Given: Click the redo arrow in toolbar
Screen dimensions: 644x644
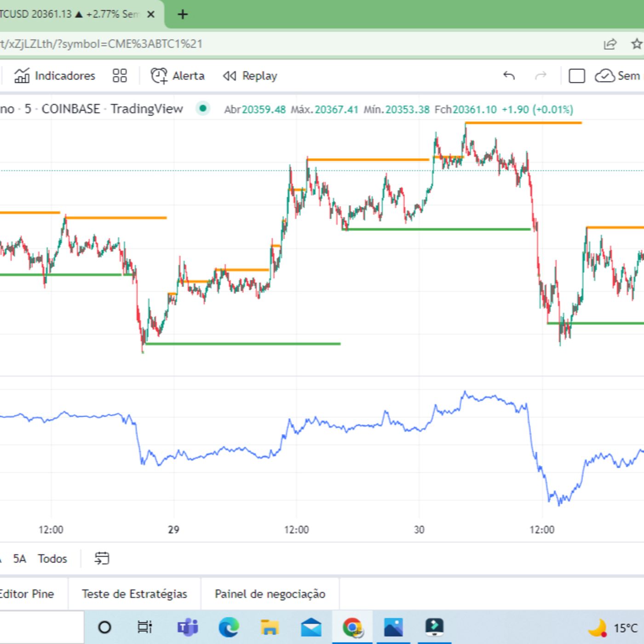Looking at the screenshot, I should tap(541, 76).
